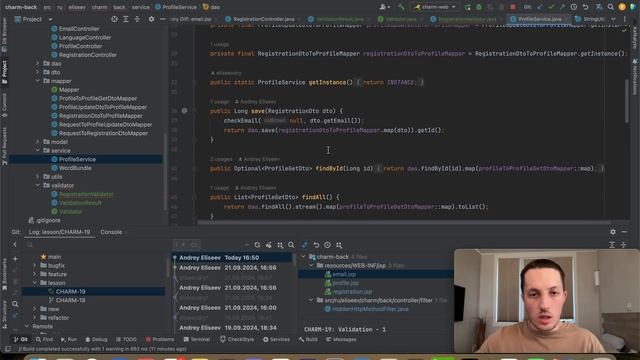This screenshot has height=360, width=640.
Task: Select opened file in Project panel
Action: tap(114, 19)
